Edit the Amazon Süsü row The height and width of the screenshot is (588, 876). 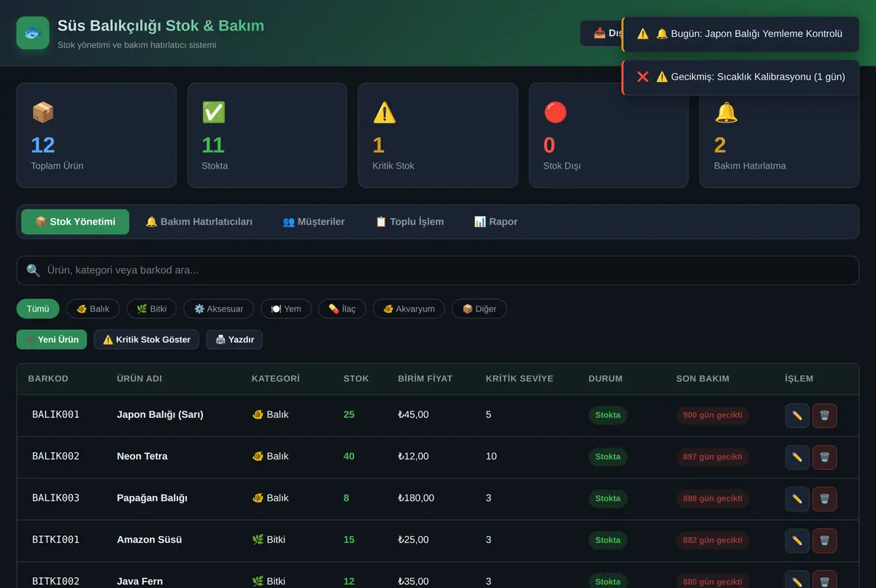797,541
